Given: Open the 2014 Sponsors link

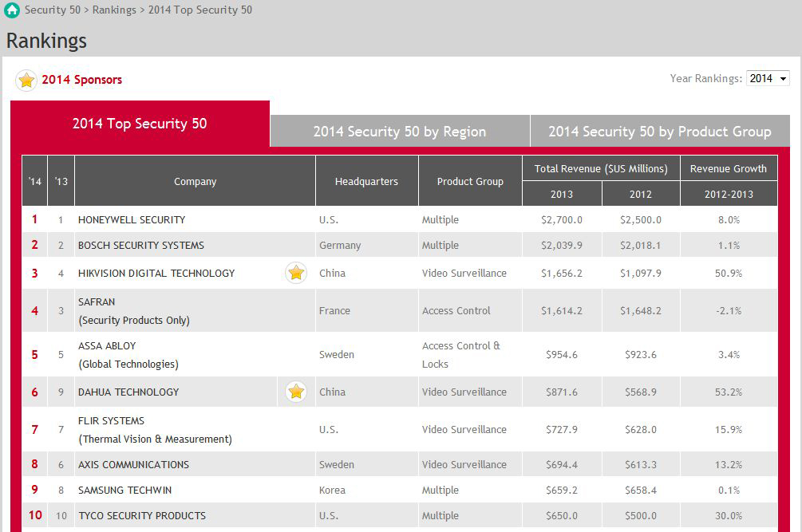Looking at the screenshot, I should 82,80.
